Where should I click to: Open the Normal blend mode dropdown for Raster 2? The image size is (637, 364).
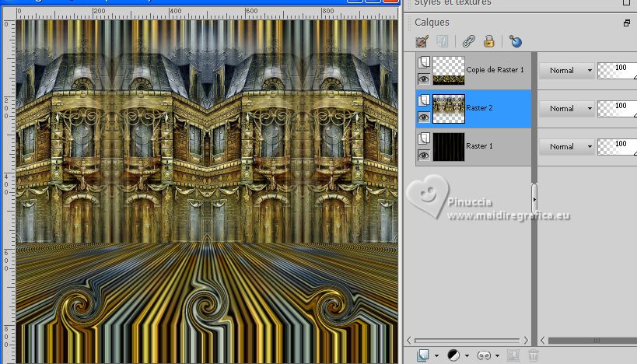coord(567,108)
